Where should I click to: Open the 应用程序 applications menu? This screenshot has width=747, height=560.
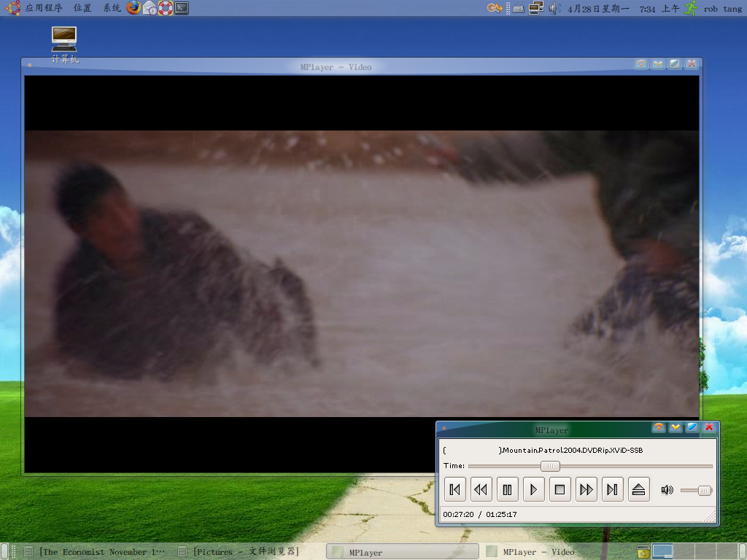point(43,8)
